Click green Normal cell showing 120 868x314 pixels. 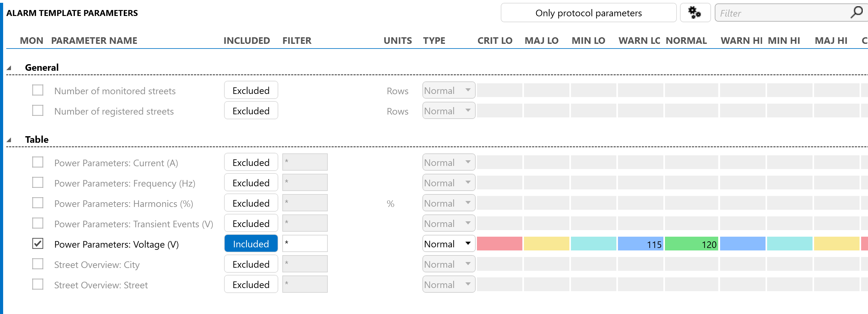point(692,244)
